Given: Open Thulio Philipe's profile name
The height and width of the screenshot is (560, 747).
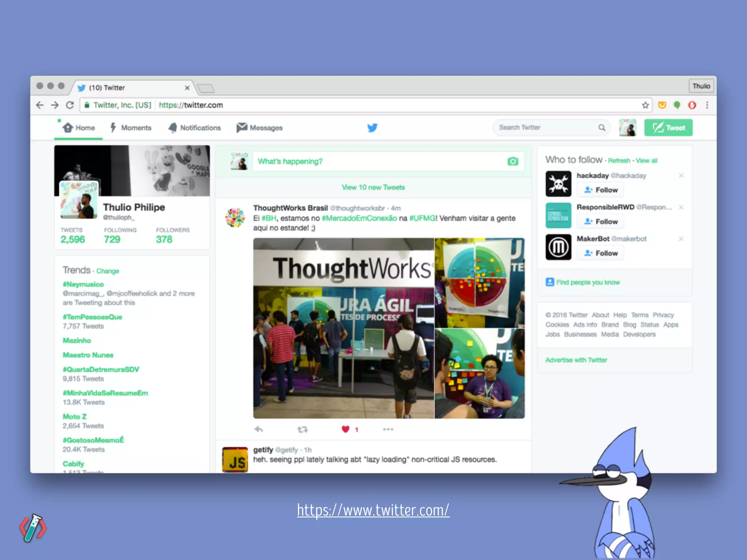Looking at the screenshot, I should (x=134, y=207).
